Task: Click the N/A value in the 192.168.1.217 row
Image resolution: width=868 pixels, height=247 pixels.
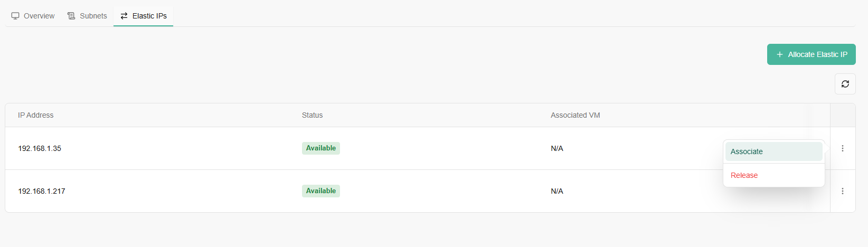Action: (556, 191)
